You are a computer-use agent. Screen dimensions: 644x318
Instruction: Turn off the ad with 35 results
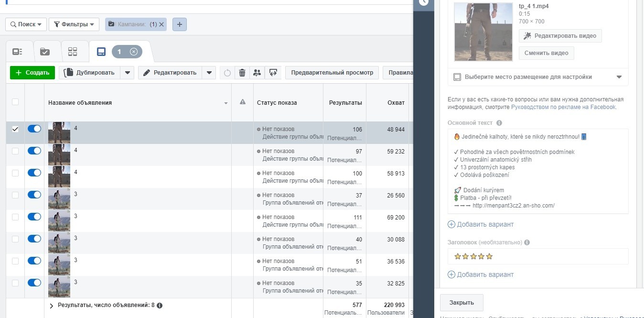coord(34,283)
